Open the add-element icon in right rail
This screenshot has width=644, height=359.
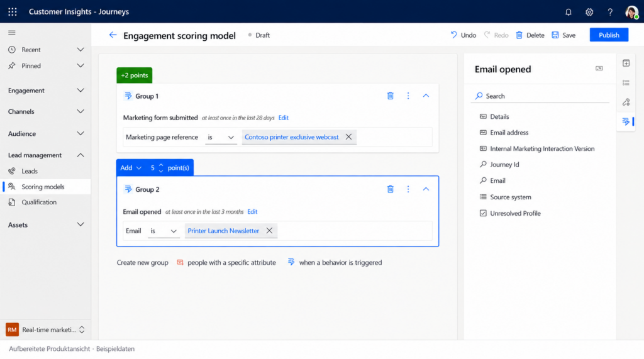coord(626,64)
